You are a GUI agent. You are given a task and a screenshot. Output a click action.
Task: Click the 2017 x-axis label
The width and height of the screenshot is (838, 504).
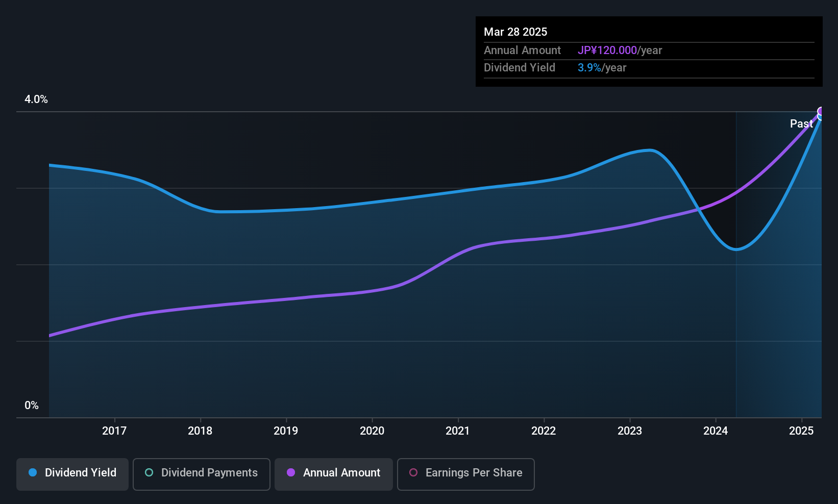114,431
